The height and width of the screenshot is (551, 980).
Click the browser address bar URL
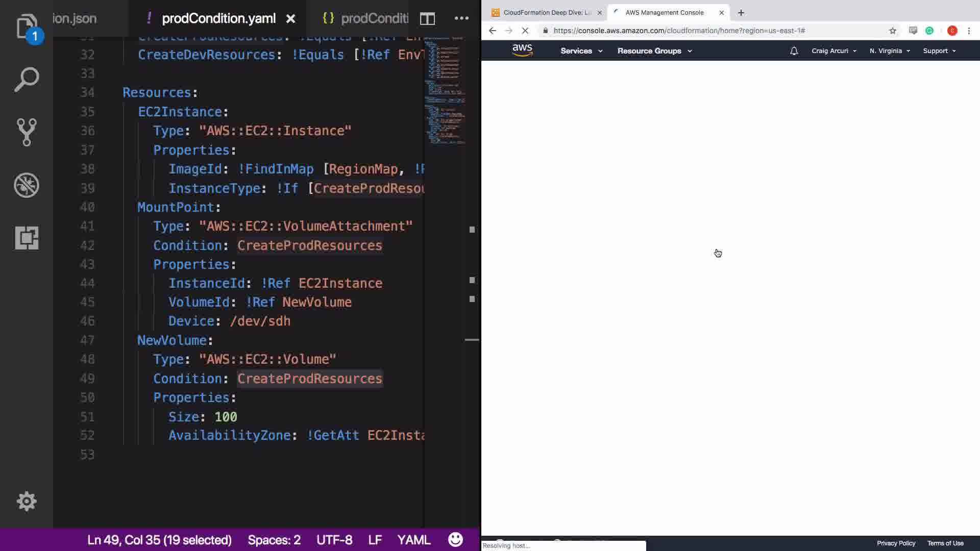coord(679,31)
